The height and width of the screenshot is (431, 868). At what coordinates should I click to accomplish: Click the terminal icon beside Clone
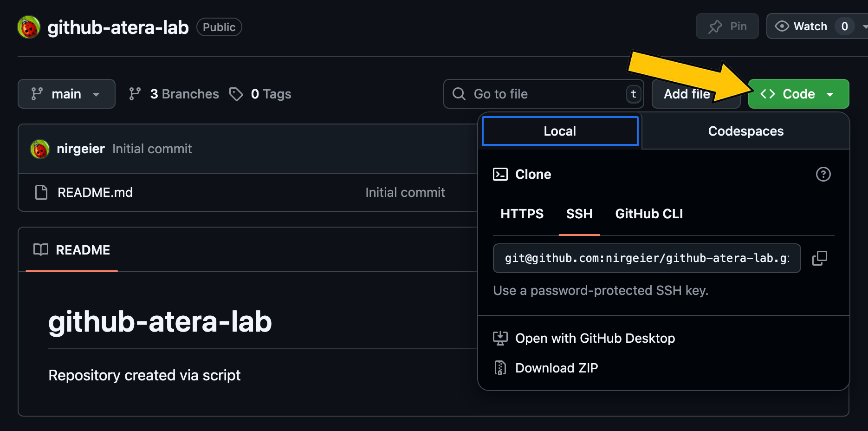(x=500, y=174)
